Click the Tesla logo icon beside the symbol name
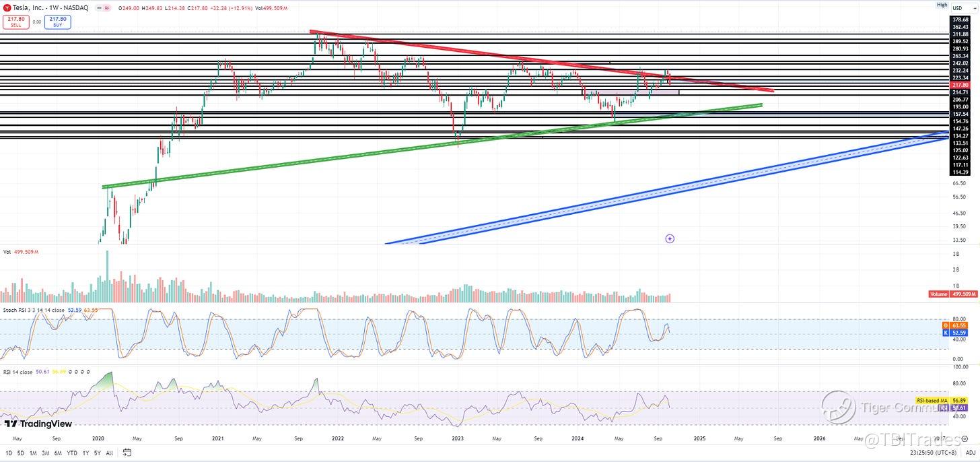980x462 pixels. [5, 7]
